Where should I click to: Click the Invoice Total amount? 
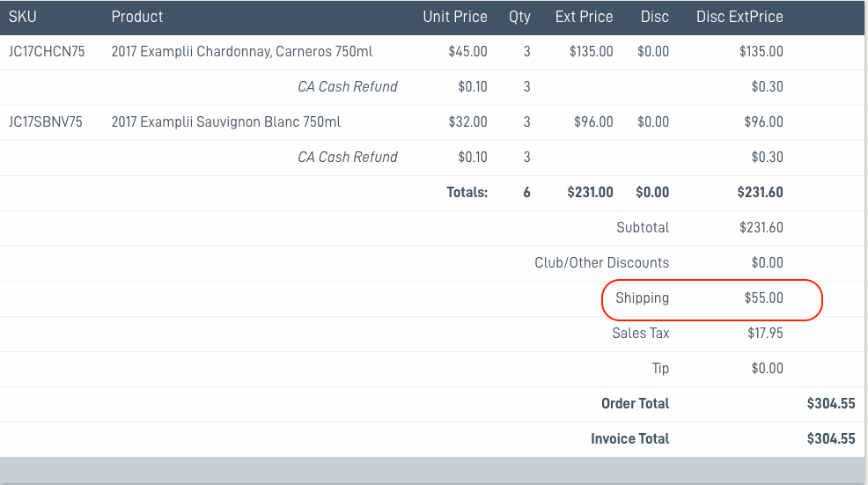click(831, 439)
